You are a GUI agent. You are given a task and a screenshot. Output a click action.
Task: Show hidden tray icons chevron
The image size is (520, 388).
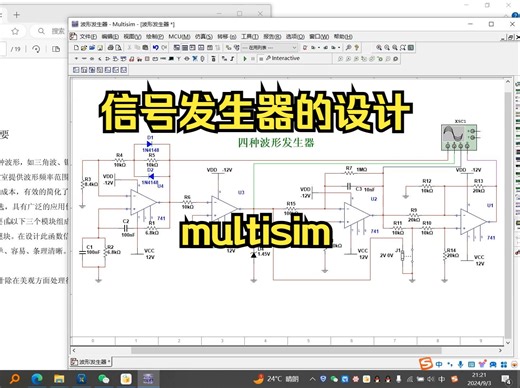[x=312, y=379]
